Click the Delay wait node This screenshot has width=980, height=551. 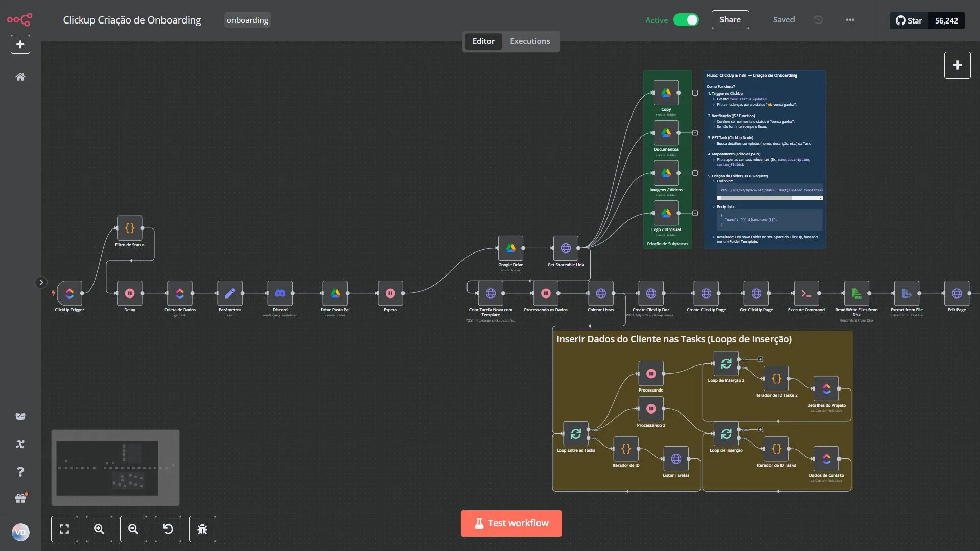click(x=130, y=293)
